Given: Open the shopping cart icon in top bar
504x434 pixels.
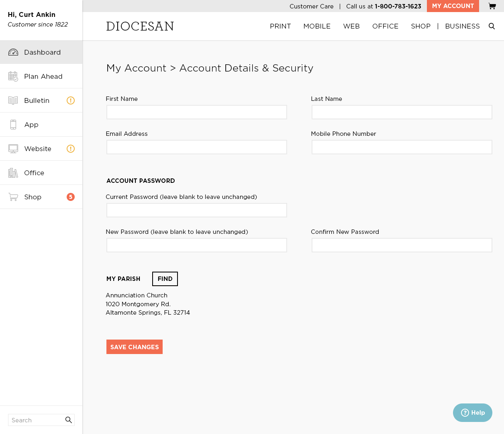Looking at the screenshot, I should [x=492, y=6].
